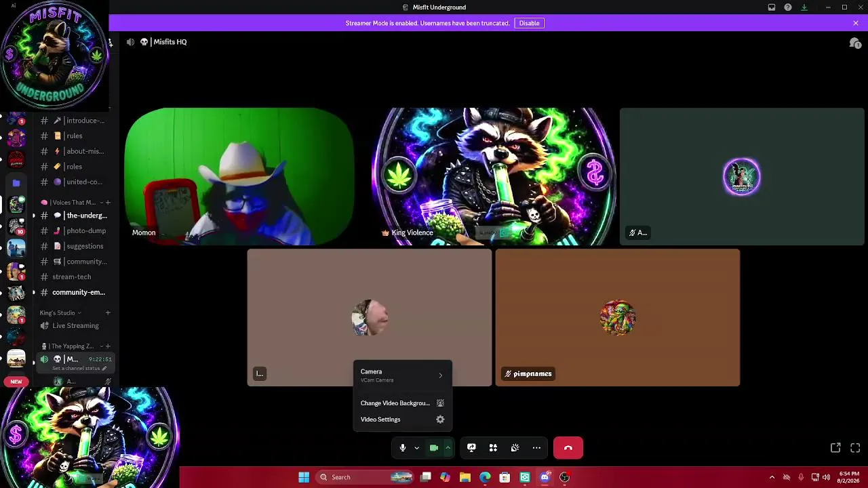Collapse the Voices That M... category
Viewport: 868px width, 488px height.
click(73, 203)
